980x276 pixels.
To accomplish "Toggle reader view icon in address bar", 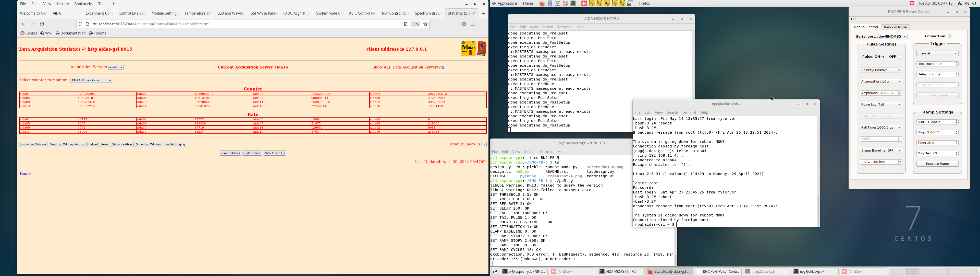I will (x=406, y=24).
